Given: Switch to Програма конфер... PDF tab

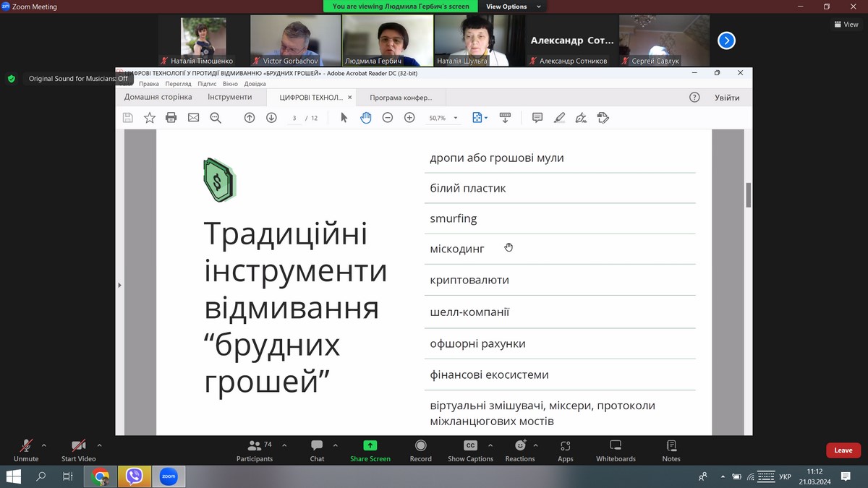Looking at the screenshot, I should pos(400,98).
